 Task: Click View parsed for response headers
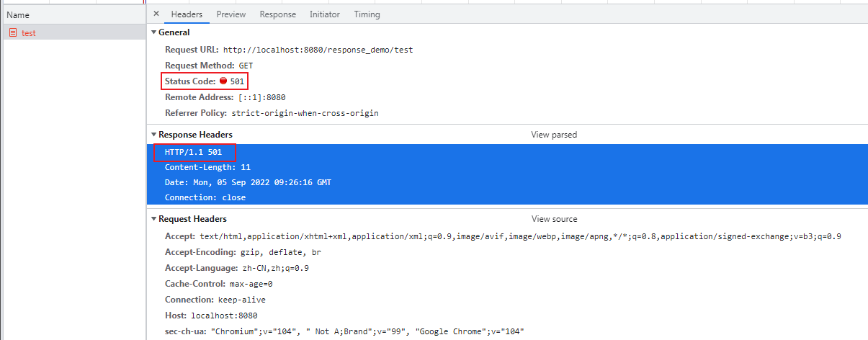pos(553,135)
